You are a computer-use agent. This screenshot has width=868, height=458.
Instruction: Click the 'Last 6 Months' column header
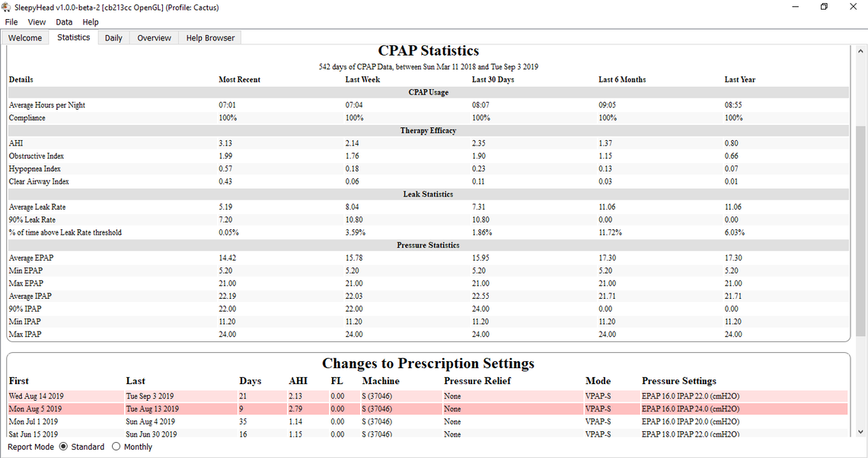tap(622, 80)
